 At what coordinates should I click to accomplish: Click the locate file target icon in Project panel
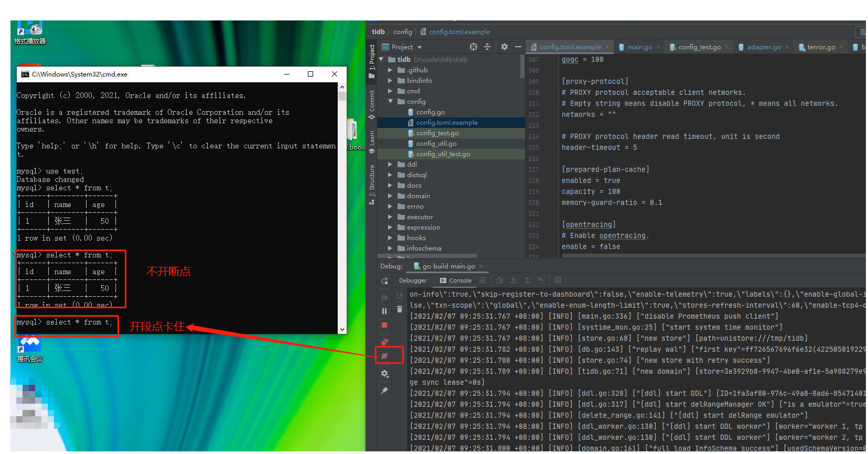[474, 47]
